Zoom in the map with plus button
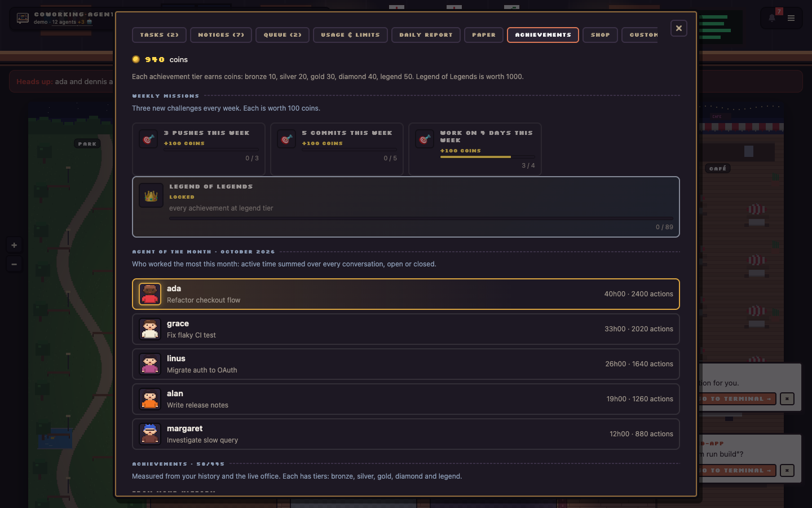 [x=14, y=245]
